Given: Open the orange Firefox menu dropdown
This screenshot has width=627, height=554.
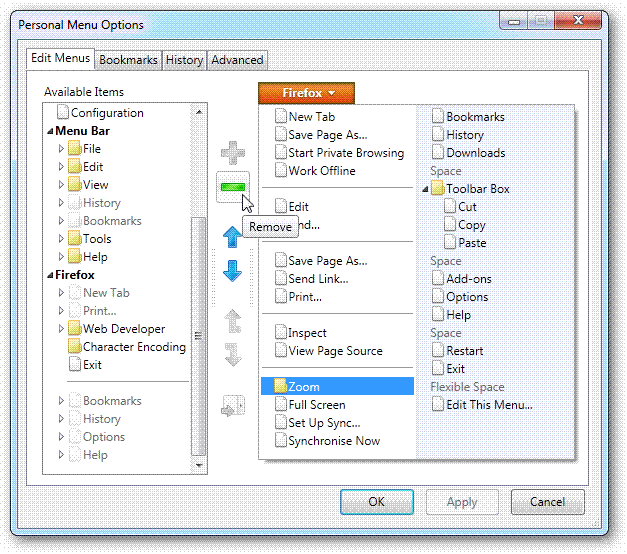Looking at the screenshot, I should [306, 93].
